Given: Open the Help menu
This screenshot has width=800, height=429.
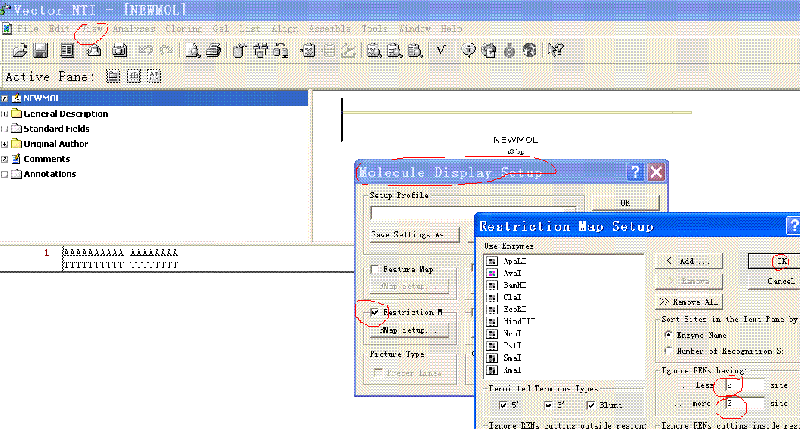Looking at the screenshot, I should click(452, 29).
